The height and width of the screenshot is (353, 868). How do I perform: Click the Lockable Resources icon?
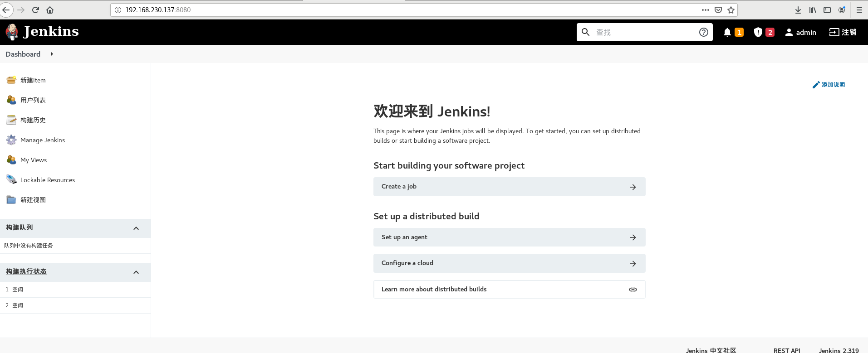click(x=11, y=179)
